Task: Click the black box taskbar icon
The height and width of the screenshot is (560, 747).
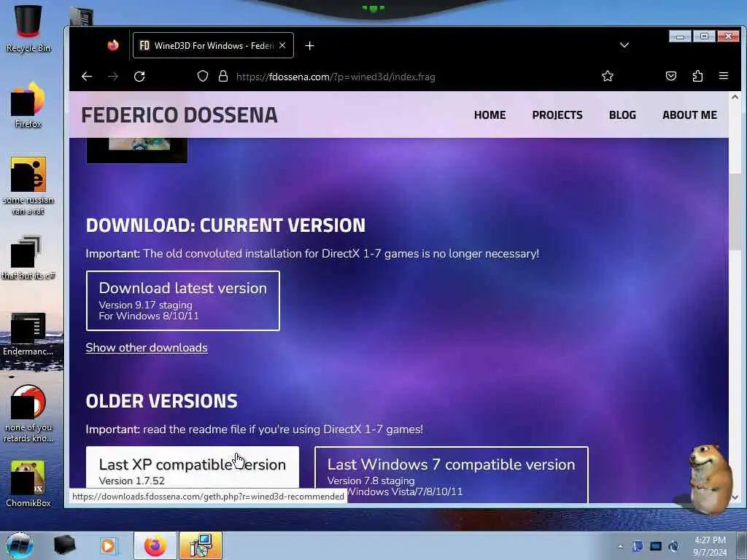Action: tap(65, 545)
